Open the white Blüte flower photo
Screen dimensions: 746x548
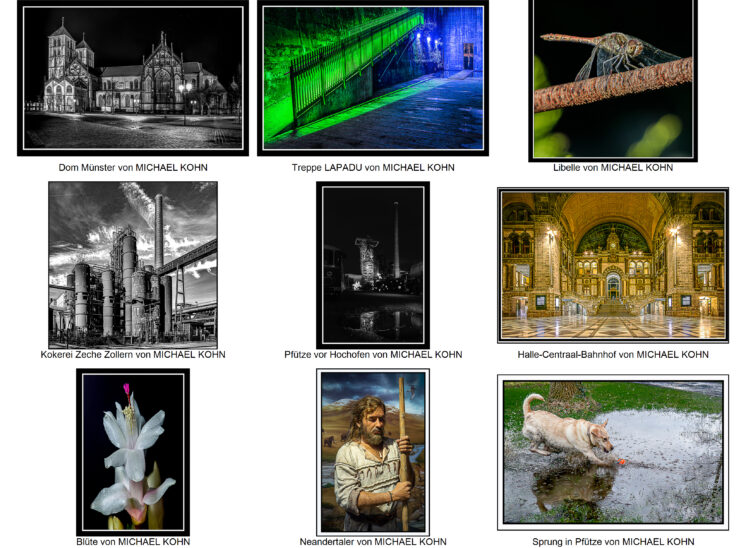pyautogui.click(x=133, y=452)
